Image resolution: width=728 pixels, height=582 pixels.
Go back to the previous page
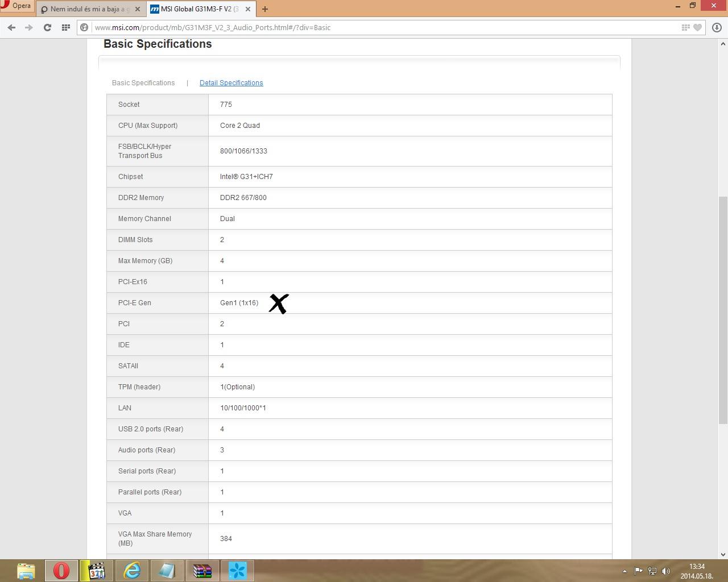click(11, 27)
